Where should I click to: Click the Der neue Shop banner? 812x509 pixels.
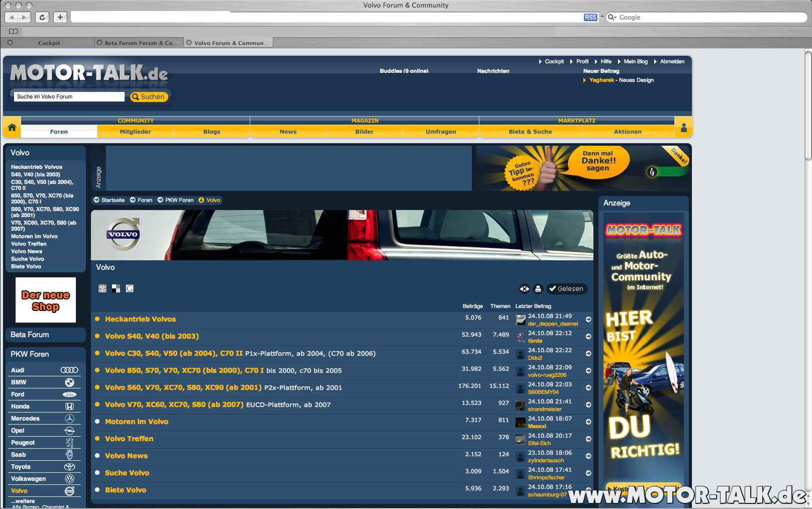(x=46, y=300)
